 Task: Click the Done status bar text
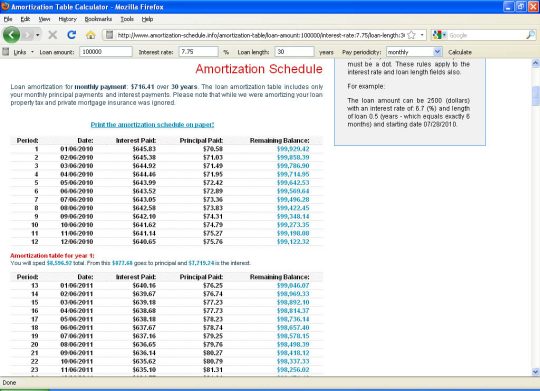point(9,383)
